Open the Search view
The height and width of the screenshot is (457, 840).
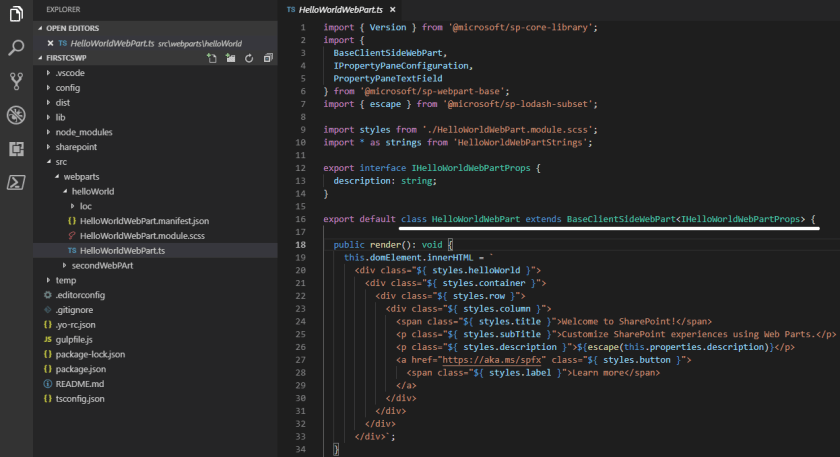point(16,48)
